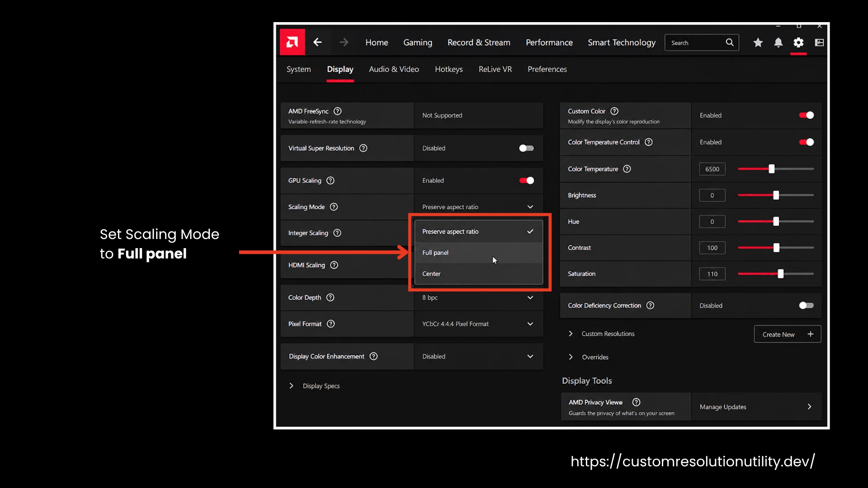Show help for Color Temperature
This screenshot has width=868, height=488.
(x=627, y=169)
